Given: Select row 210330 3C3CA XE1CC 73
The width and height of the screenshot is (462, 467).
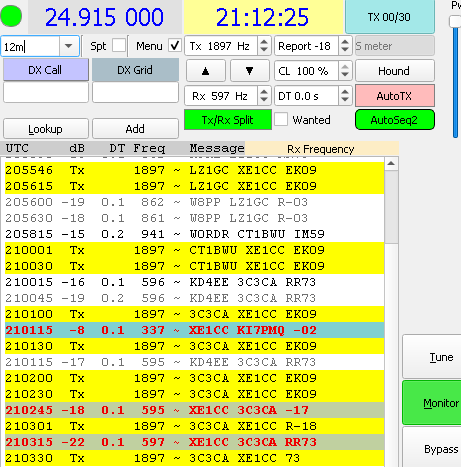Looking at the screenshot, I should click(x=194, y=458).
